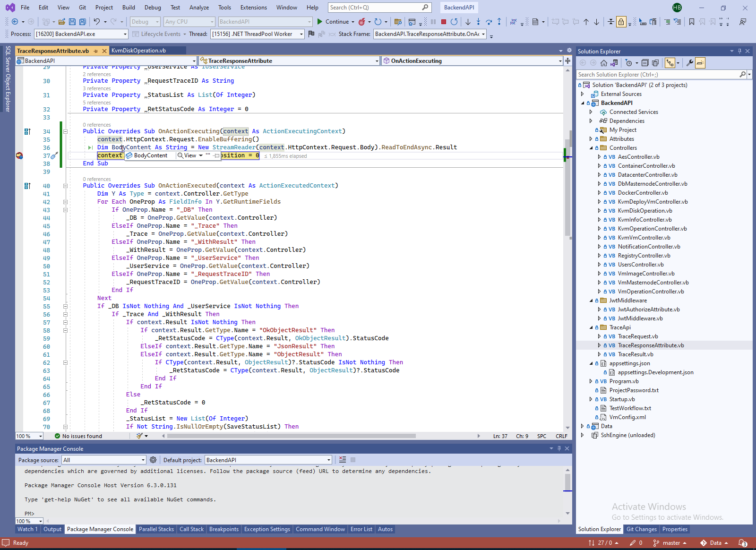Collapse the OnActionExecuted method outline at line 40
This screenshot has width=756, height=550.
(x=65, y=186)
